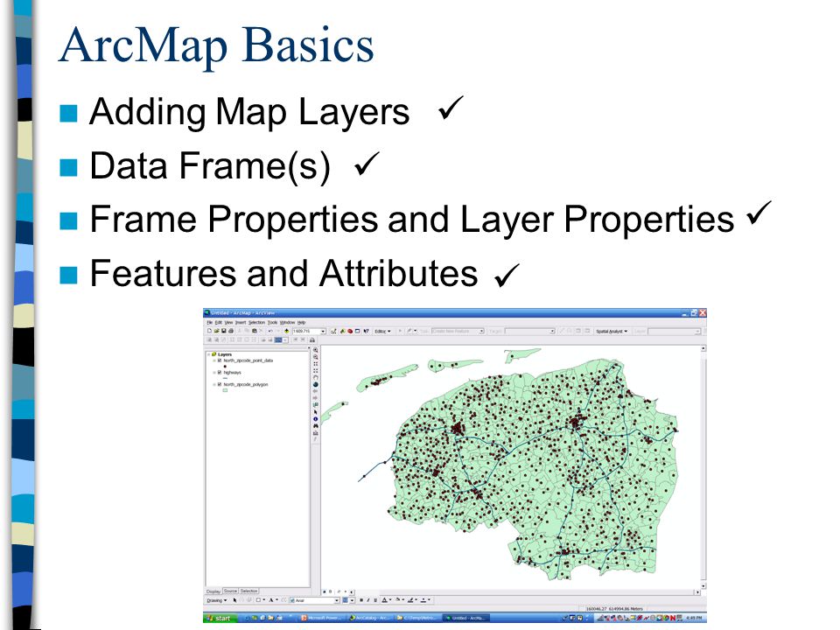
Task: Open the Window menu
Action: [288, 323]
